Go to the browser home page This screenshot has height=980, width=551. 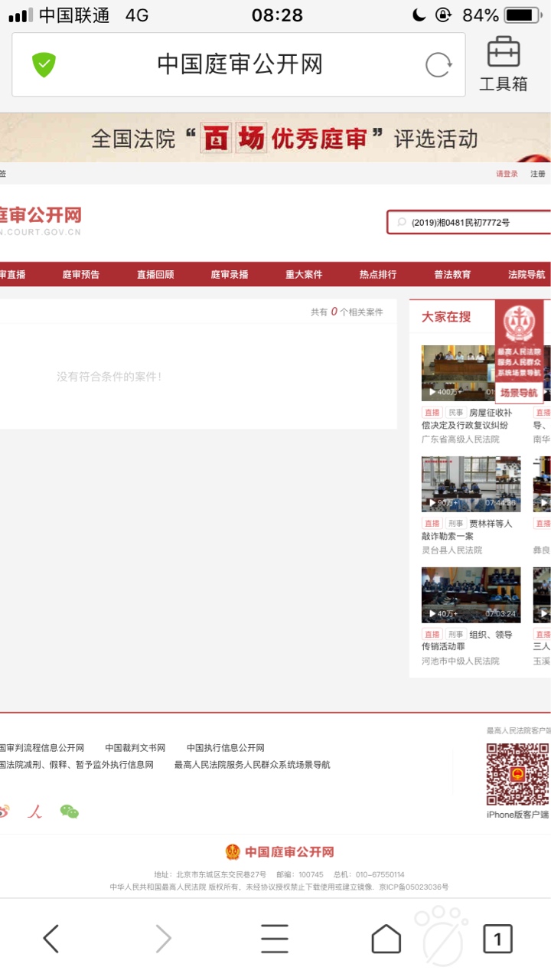click(386, 938)
